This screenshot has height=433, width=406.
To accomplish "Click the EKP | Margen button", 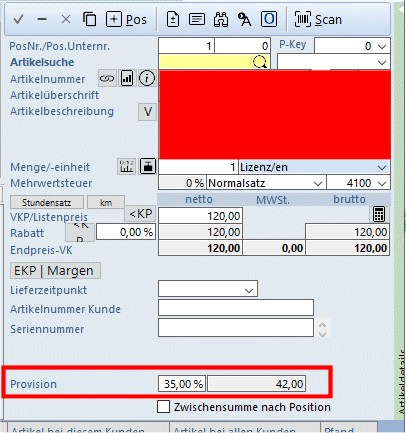I will [55, 271].
